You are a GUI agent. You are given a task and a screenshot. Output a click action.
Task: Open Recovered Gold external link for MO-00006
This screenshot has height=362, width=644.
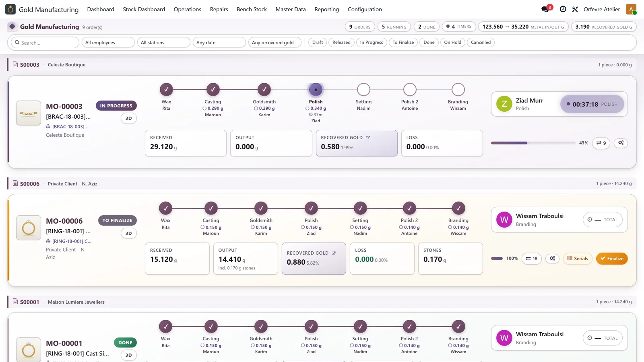(334, 253)
